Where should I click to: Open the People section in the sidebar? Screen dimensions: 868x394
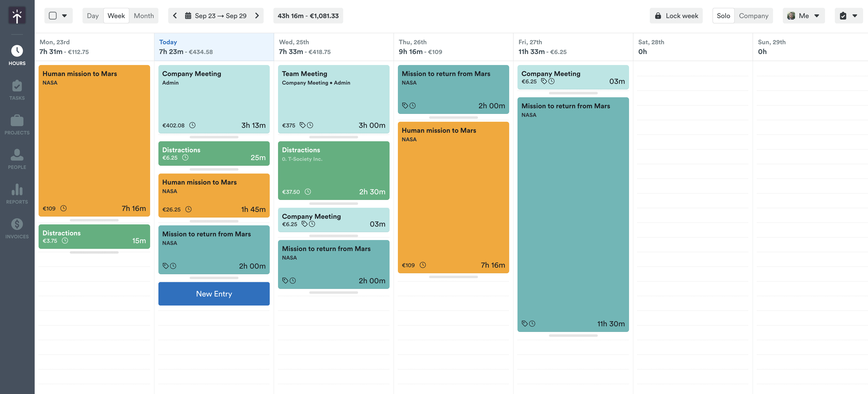click(x=17, y=159)
